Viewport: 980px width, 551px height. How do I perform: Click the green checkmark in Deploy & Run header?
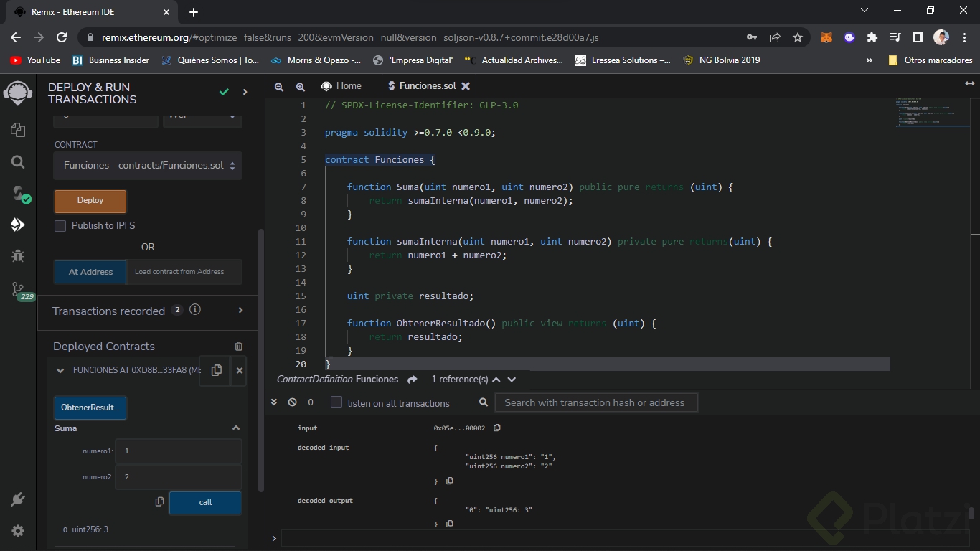[224, 92]
